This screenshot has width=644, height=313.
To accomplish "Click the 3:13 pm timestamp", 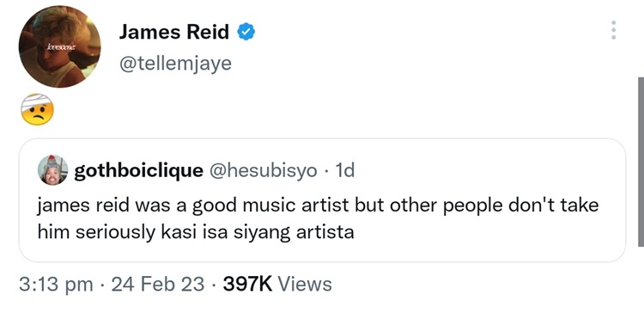I will click(x=56, y=285).
